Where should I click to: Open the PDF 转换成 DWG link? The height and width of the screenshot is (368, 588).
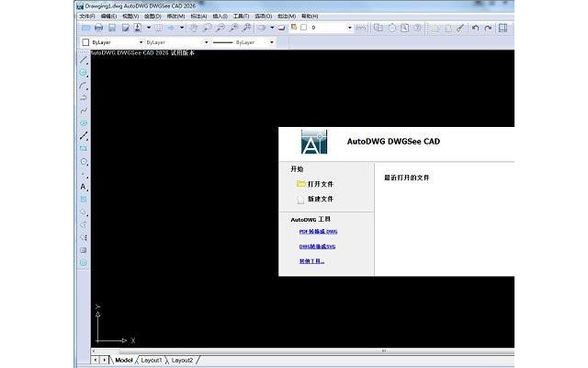pos(319,232)
